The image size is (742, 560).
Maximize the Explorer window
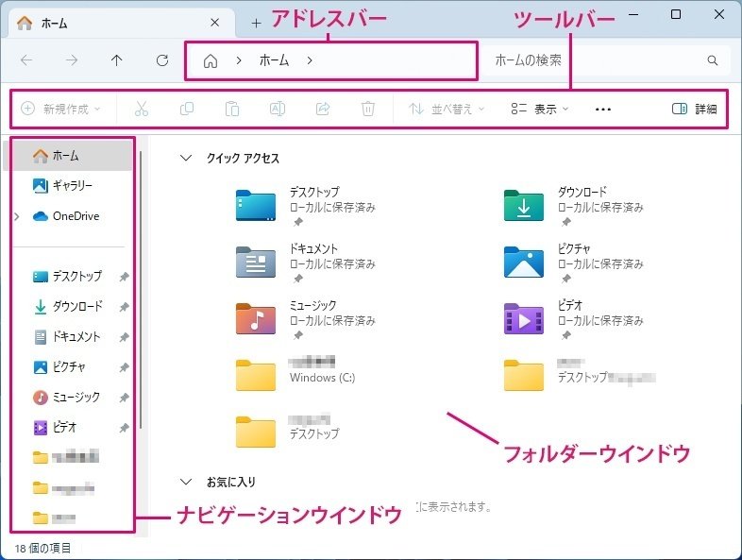676,15
